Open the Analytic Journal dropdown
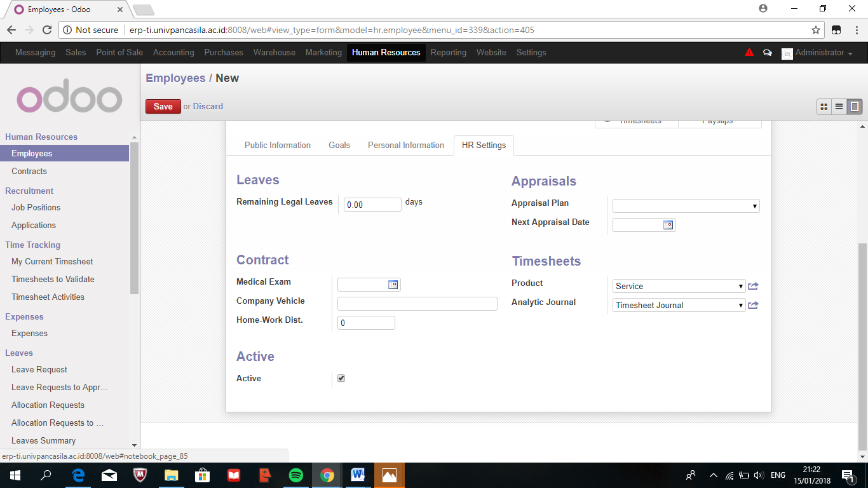 (x=679, y=305)
